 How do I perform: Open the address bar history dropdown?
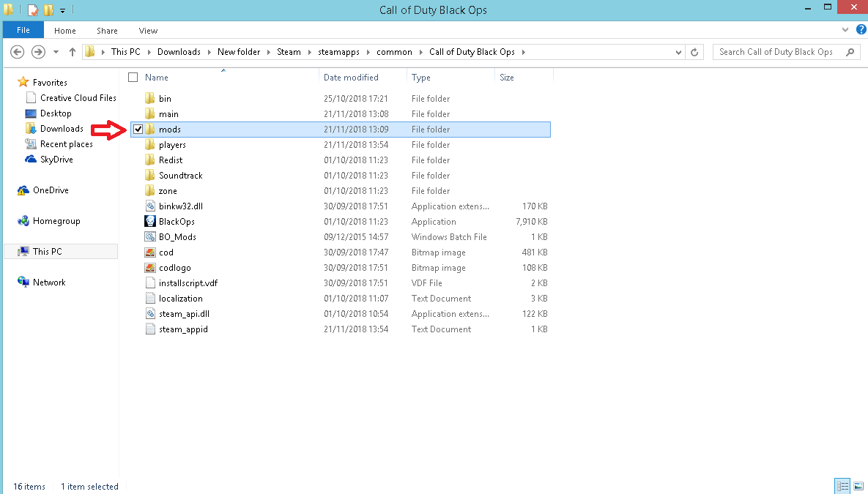(679, 52)
